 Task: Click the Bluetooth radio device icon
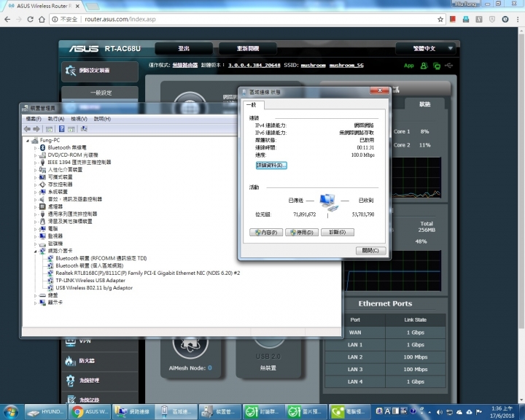click(42, 147)
